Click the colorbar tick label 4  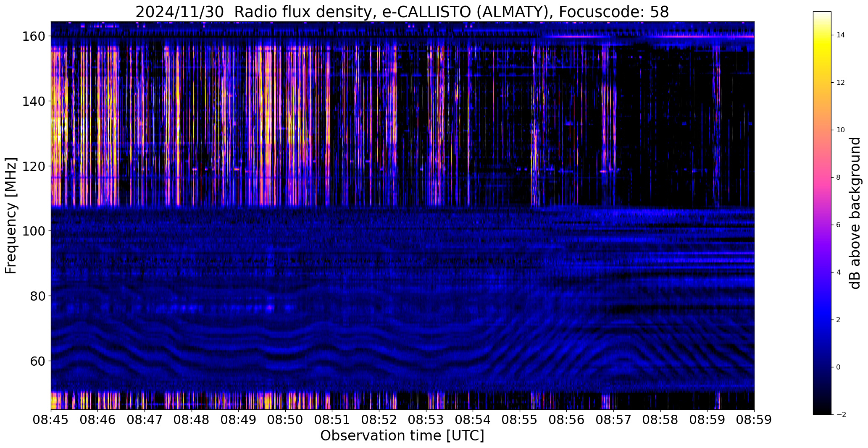839,272
